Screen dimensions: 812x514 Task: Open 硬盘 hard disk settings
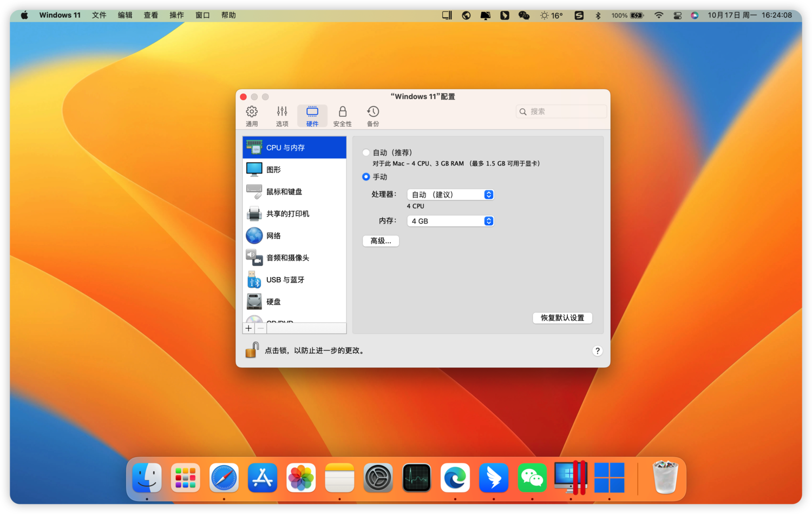tap(294, 302)
